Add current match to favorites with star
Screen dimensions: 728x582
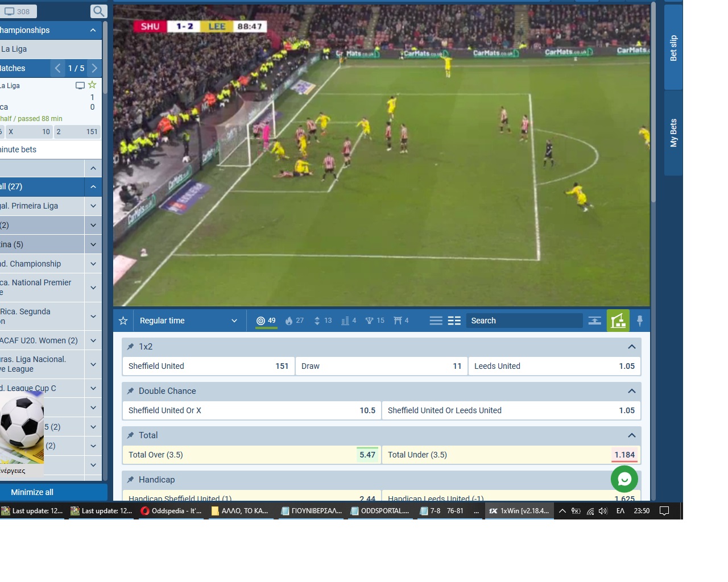coord(123,321)
